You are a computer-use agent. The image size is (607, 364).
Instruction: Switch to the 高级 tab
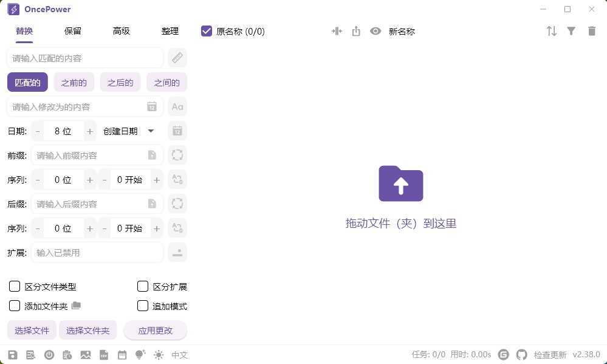point(121,30)
